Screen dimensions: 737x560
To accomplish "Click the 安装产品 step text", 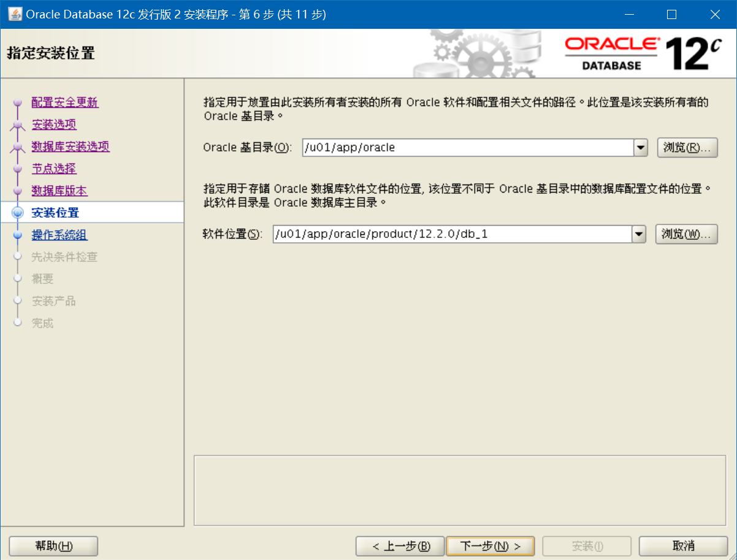I will coord(54,301).
